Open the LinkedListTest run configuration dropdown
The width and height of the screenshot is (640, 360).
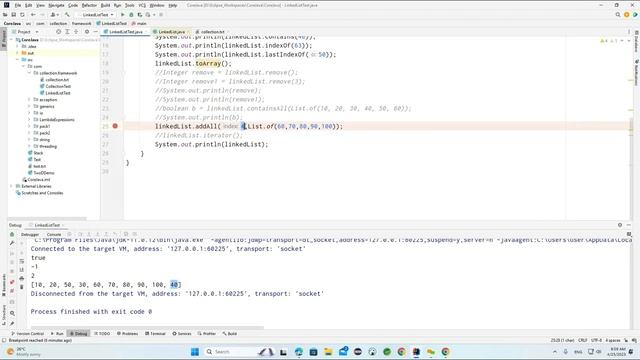(x=98, y=15)
